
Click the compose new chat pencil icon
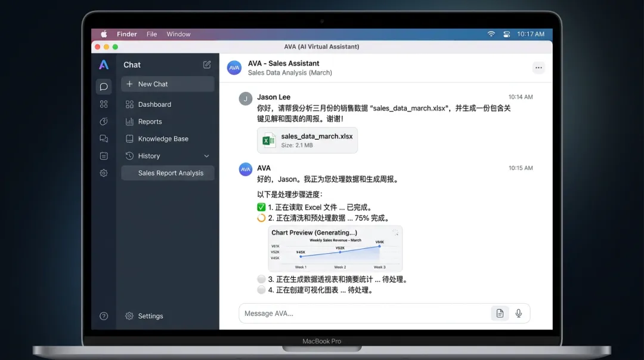pyautogui.click(x=206, y=64)
